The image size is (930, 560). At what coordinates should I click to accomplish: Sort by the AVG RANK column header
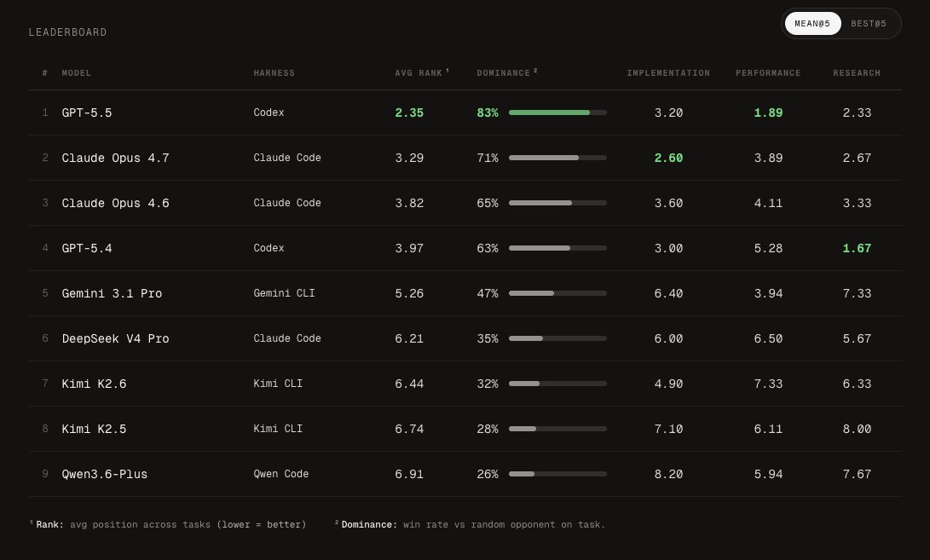[x=422, y=73]
